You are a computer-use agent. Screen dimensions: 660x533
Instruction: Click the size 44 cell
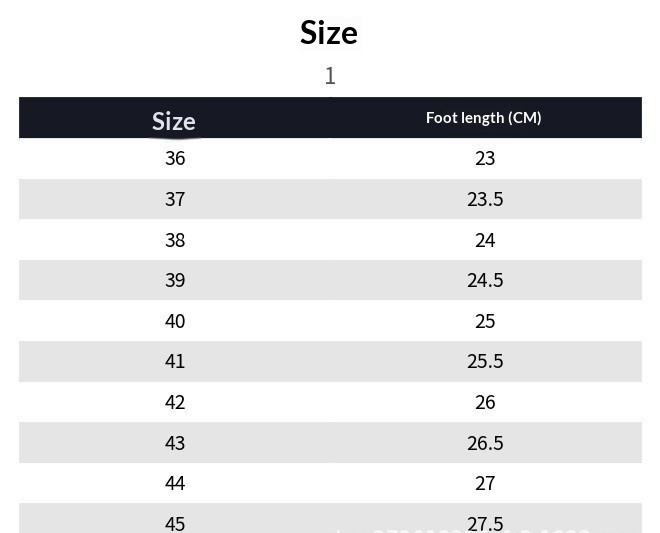pyautogui.click(x=175, y=483)
